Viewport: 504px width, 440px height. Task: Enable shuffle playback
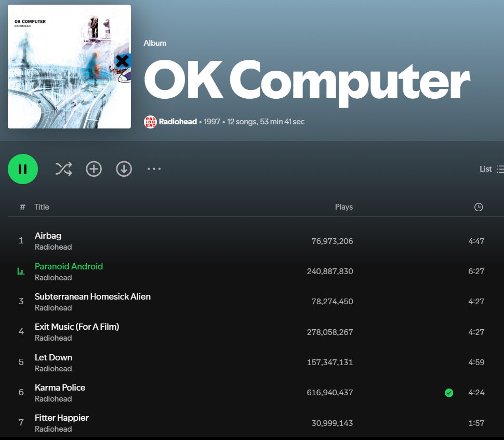tap(63, 169)
